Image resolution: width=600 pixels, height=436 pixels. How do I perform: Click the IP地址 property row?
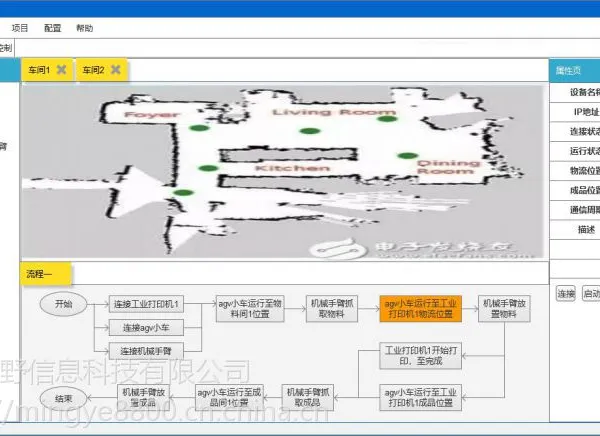[575, 112]
